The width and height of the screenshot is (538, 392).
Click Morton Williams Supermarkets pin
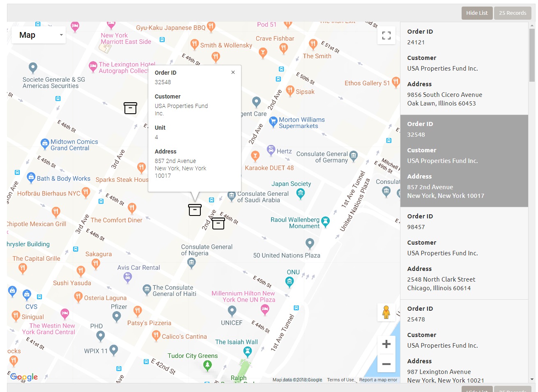click(x=273, y=122)
